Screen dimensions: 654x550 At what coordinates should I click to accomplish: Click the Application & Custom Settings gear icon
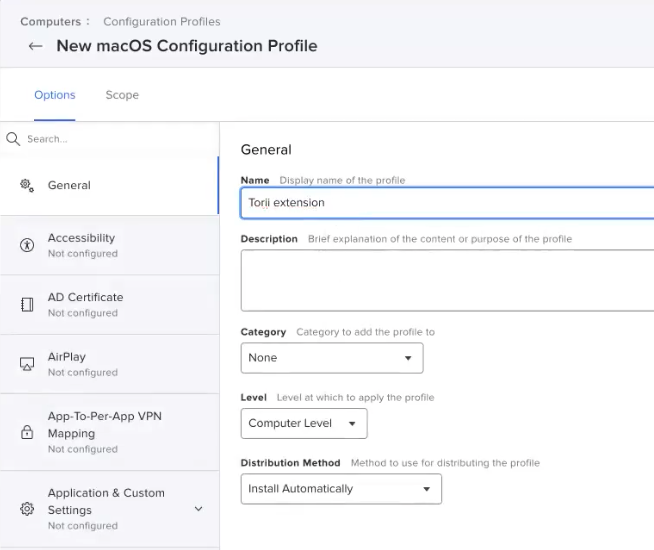click(27, 509)
